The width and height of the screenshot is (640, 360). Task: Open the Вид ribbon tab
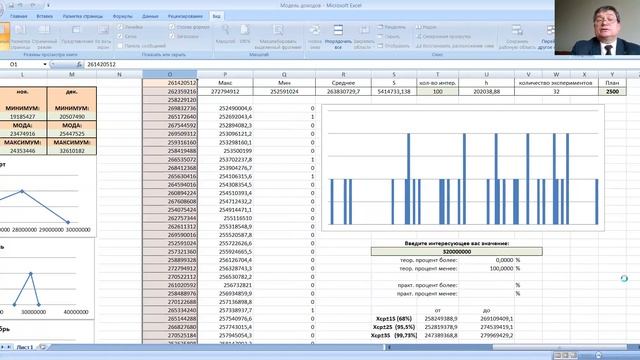coord(216,16)
